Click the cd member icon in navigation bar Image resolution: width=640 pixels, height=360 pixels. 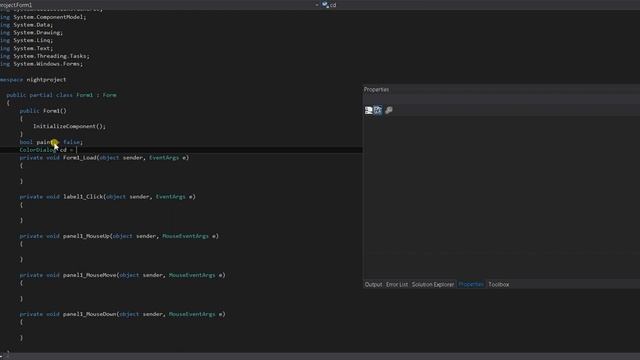coord(325,5)
